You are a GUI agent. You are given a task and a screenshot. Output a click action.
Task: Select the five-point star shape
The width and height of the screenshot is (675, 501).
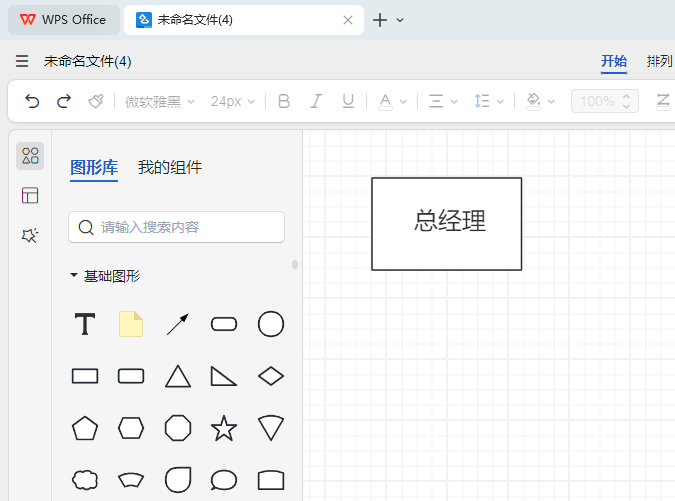tap(224, 428)
